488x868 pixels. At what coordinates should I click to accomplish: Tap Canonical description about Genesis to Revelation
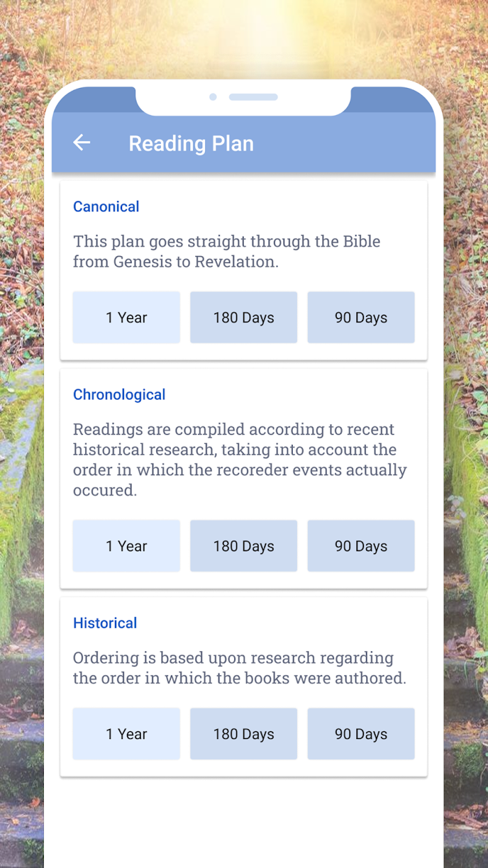(227, 251)
